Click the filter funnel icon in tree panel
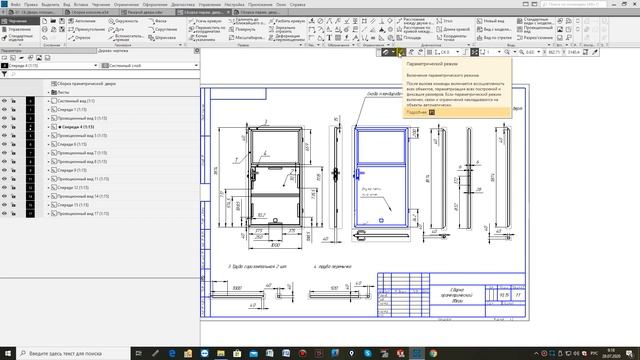640x360 pixels. (x=4, y=74)
